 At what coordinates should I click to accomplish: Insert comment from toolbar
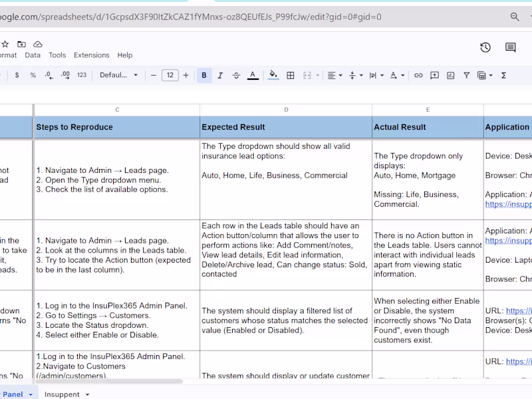click(434, 75)
